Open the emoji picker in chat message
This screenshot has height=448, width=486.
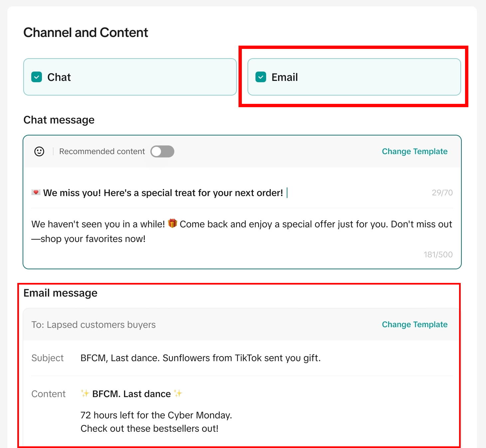(x=39, y=151)
